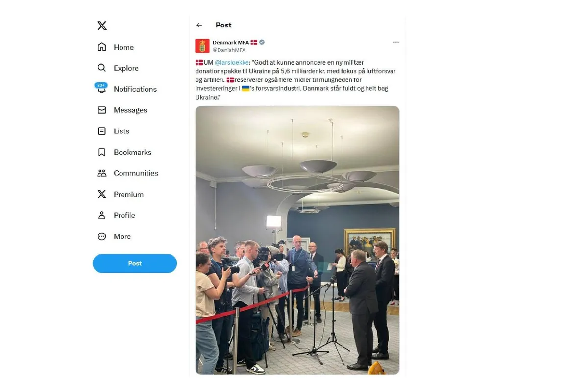Expand the More circle menu

(102, 236)
